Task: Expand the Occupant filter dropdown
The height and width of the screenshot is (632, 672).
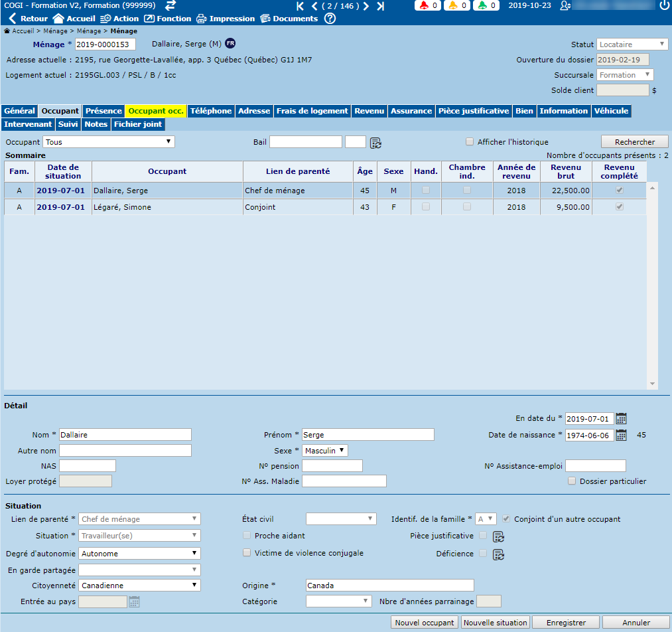Action: tap(108, 141)
